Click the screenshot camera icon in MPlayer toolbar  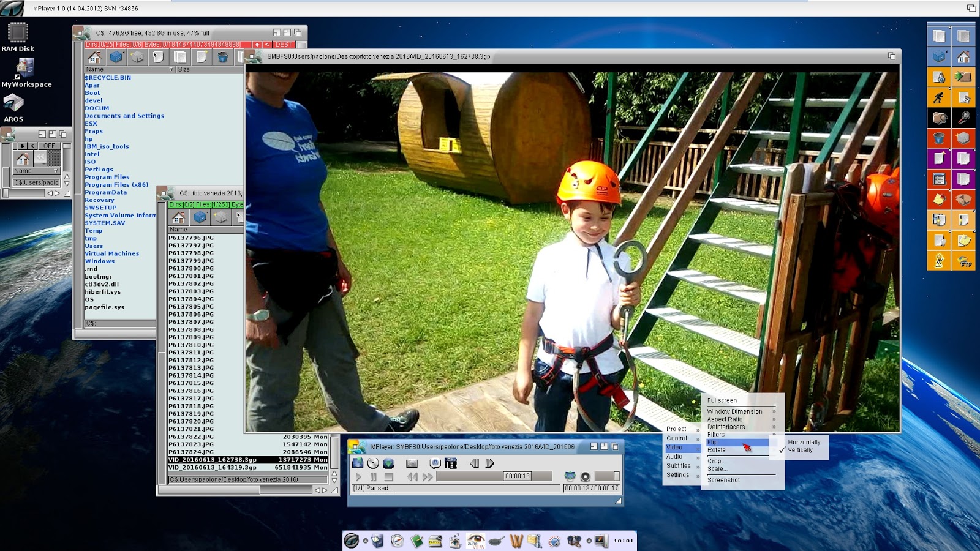click(412, 463)
